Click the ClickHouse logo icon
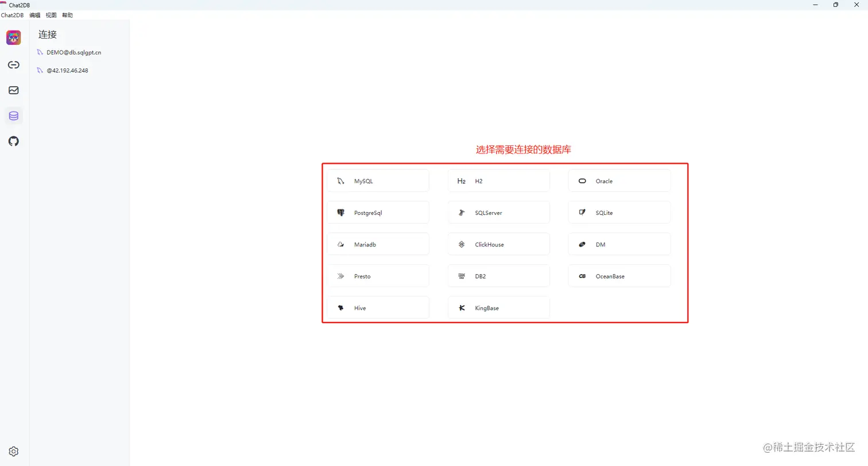 [x=462, y=245]
